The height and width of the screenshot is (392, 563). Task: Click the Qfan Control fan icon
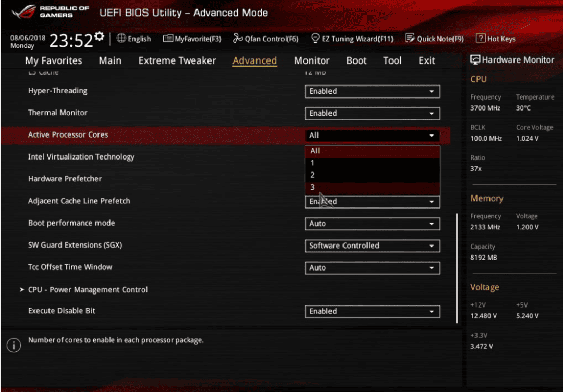238,38
